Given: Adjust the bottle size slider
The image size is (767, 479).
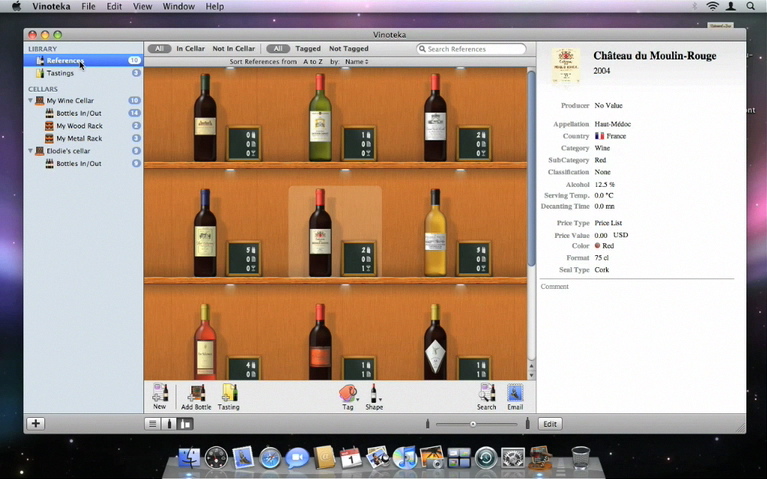Looking at the screenshot, I should 473,424.
